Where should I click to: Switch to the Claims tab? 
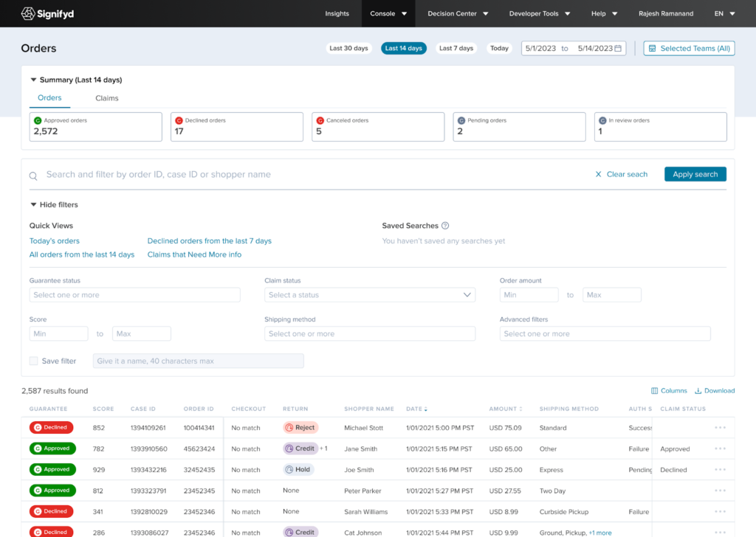[107, 97]
